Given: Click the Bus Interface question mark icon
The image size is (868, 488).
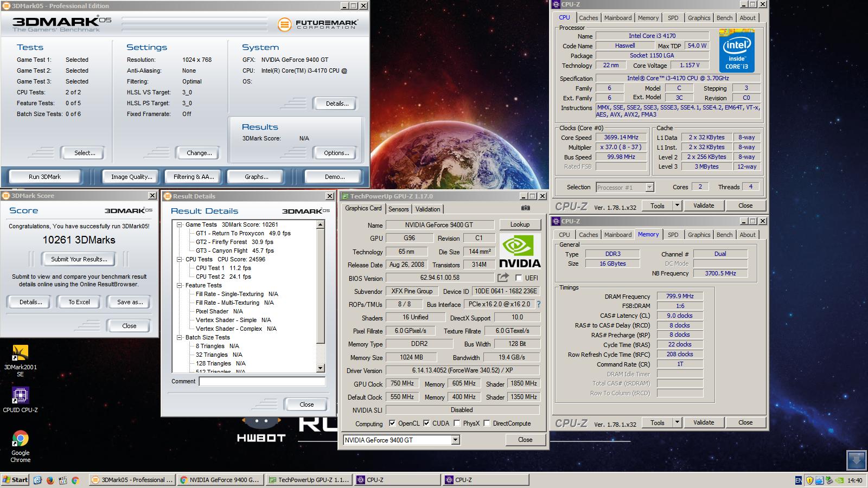Looking at the screenshot, I should pyautogui.click(x=539, y=304).
